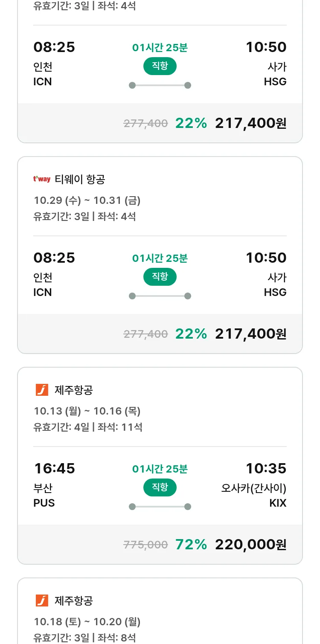
Task: Click the 직항 badge on the topmost flight card
Action: pos(160,66)
